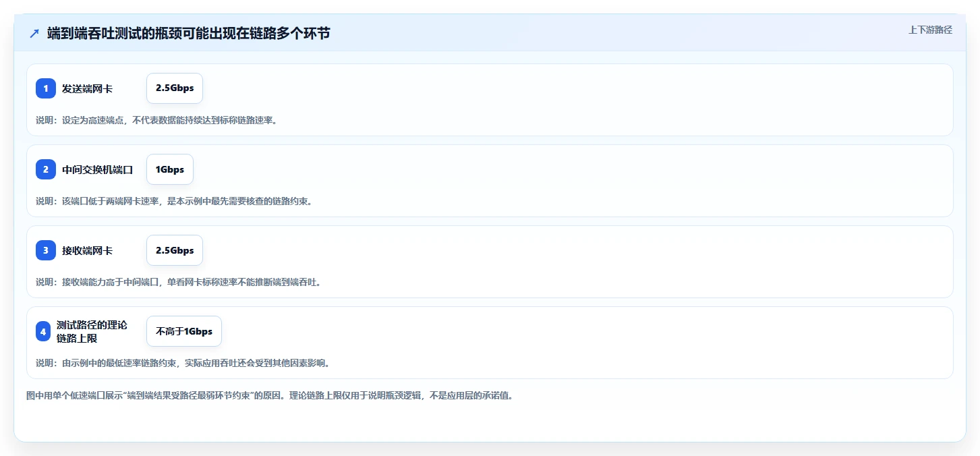This screenshot has height=456, width=980.
Task: Click the 上下游路径 label in header
Action: pyautogui.click(x=931, y=30)
